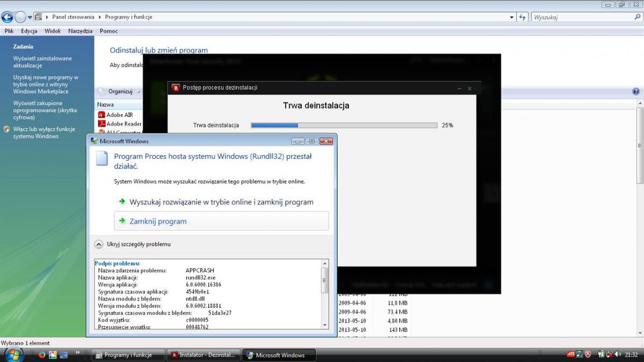Open the Plik menu

(9, 31)
